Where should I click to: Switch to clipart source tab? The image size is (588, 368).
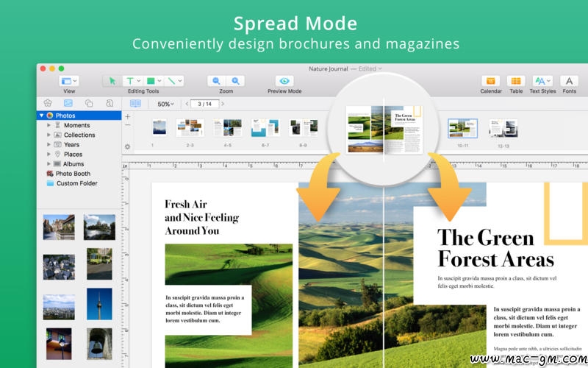(x=48, y=103)
